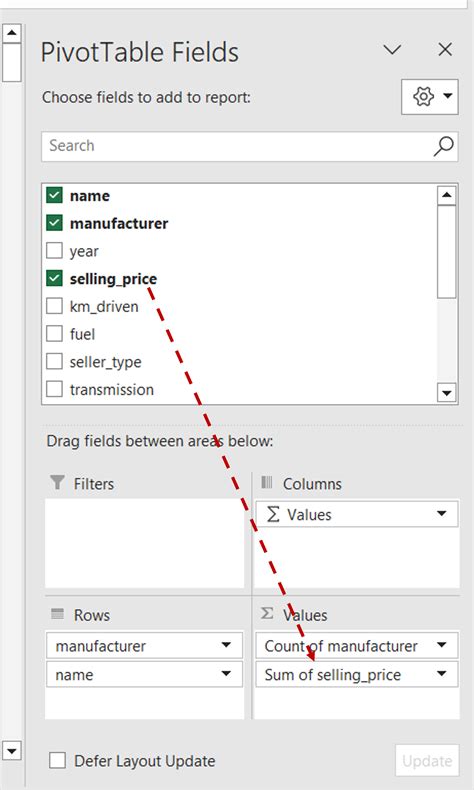Click the Values sigma icon
This screenshot has height=790, width=474.
(267, 613)
